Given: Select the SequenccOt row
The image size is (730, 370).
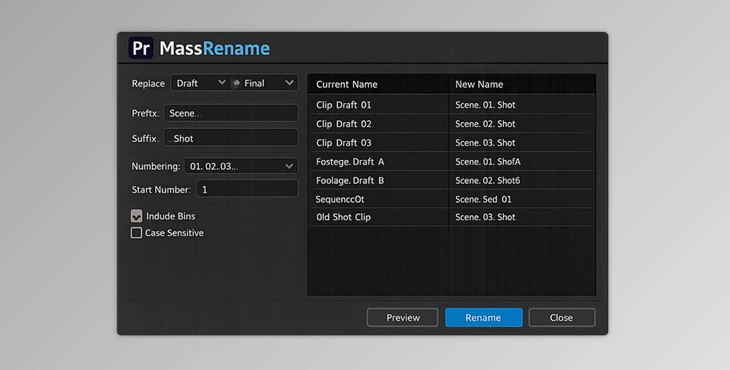Looking at the screenshot, I should pyautogui.click(x=452, y=199).
